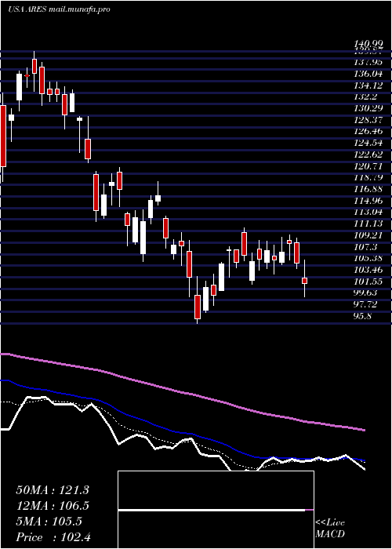The width and height of the screenshot is (392, 549).
Task: Select the 95.8 price axis label
Action: click(x=364, y=316)
